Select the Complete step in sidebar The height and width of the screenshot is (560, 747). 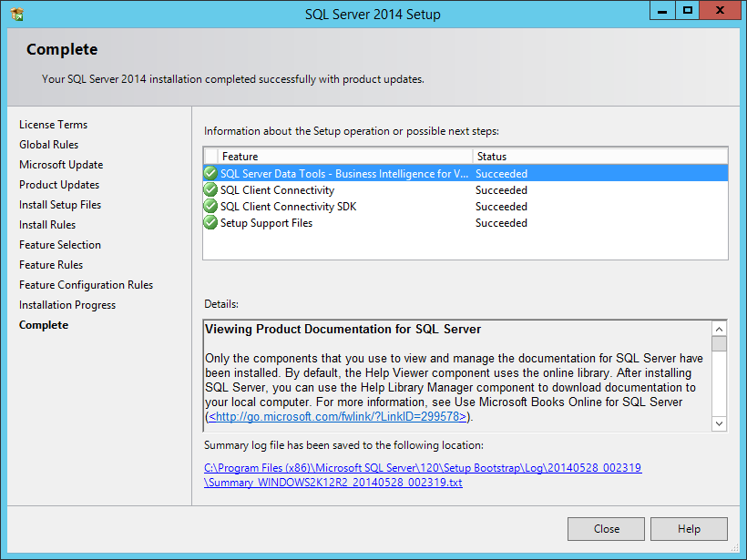click(x=43, y=324)
